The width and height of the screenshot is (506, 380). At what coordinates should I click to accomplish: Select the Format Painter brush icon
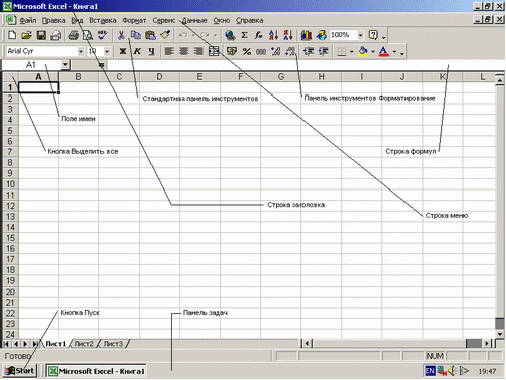[165, 35]
